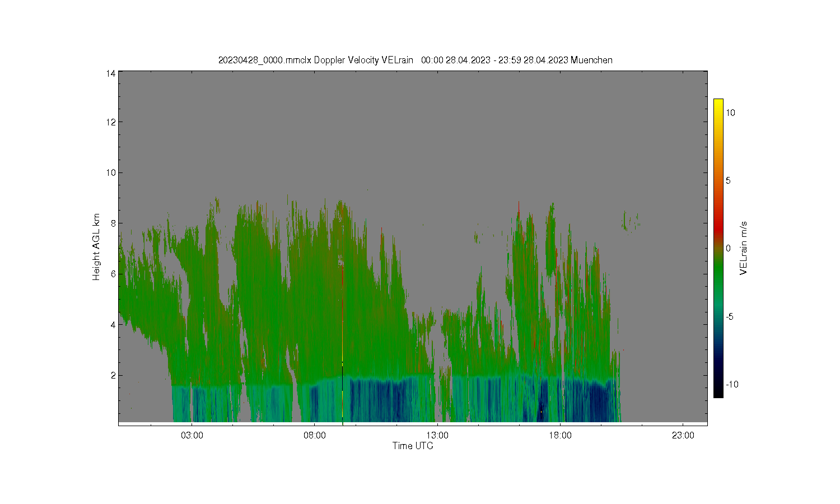Image resolution: width=840 pixels, height=504 pixels.
Task: Click the 08:00 time tick label
Action: tap(315, 435)
